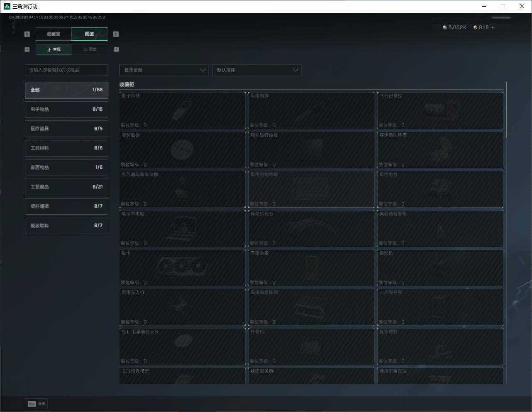Focus the collectible search input field
The width and height of the screenshot is (532, 412).
[x=66, y=70]
